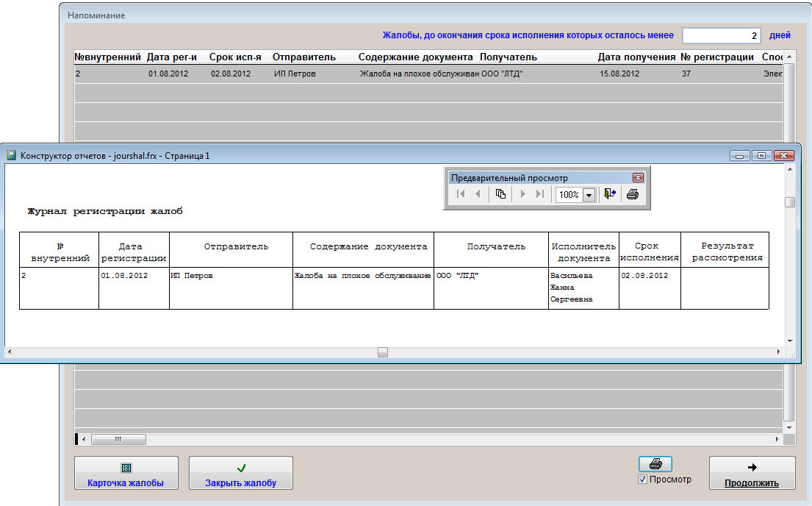Click the days remaining input field
This screenshot has width=812, height=506.
(722, 35)
